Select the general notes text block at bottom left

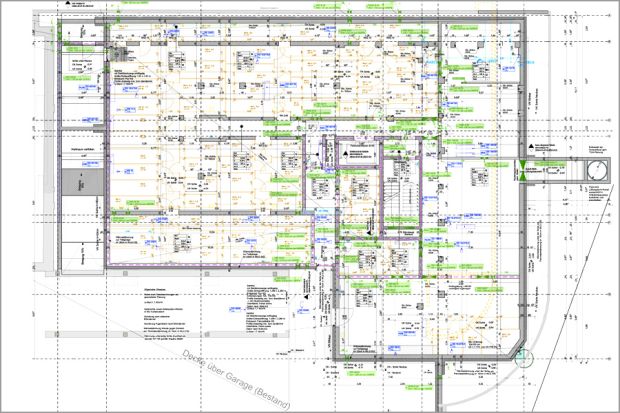click(167, 313)
